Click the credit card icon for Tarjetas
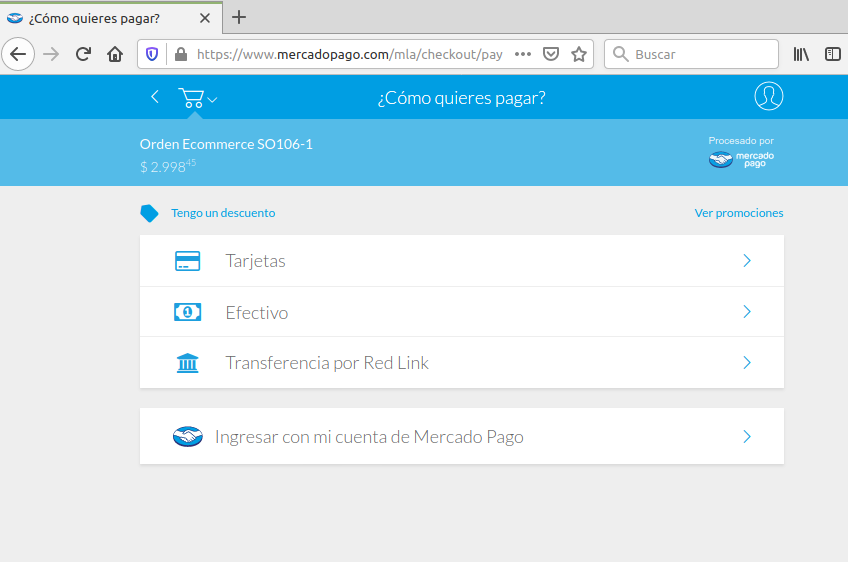 pos(188,261)
